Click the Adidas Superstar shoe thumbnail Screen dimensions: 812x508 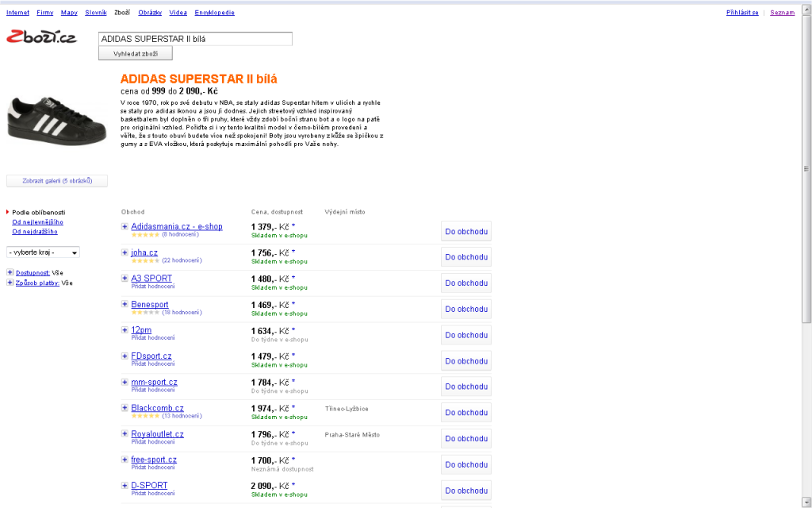pos(56,121)
